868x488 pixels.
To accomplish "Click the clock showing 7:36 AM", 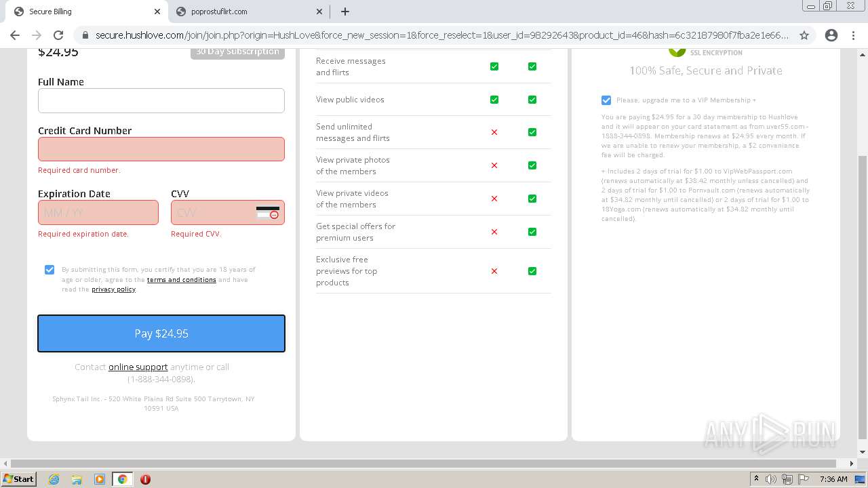I will click(x=833, y=479).
